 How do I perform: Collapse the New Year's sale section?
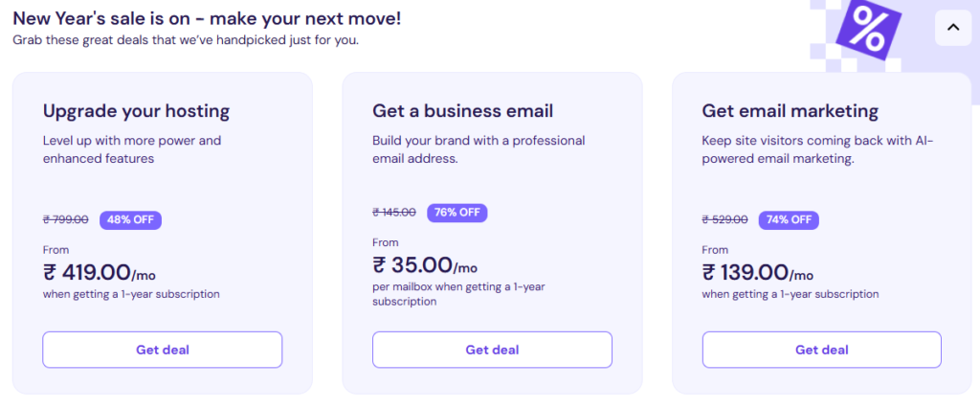(952, 28)
